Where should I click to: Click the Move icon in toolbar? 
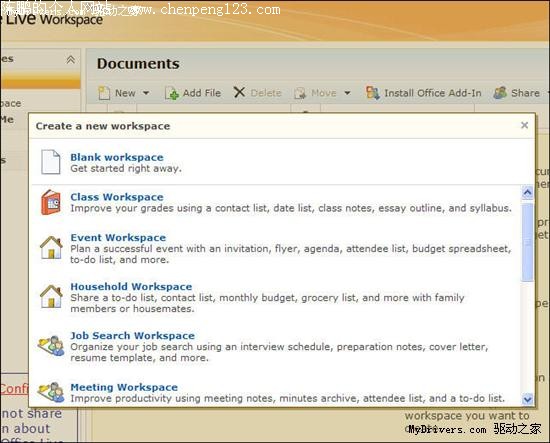click(x=300, y=93)
